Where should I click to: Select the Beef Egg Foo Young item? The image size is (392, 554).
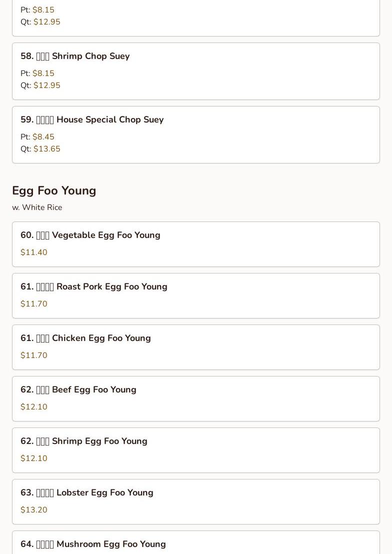[x=78, y=389]
